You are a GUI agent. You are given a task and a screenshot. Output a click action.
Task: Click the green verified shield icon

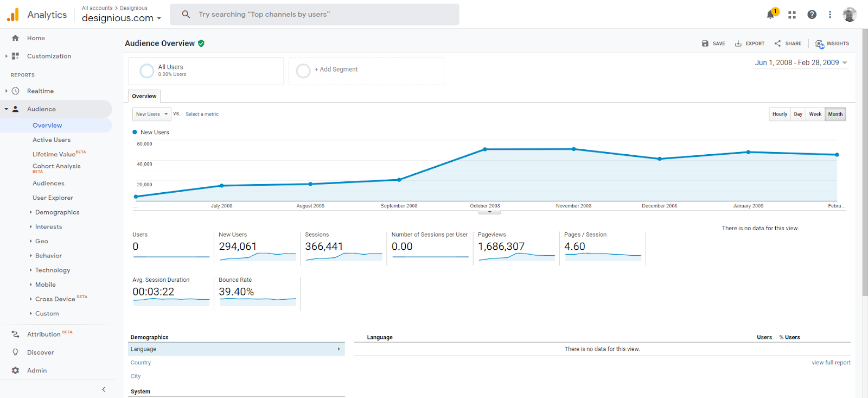[x=201, y=43]
